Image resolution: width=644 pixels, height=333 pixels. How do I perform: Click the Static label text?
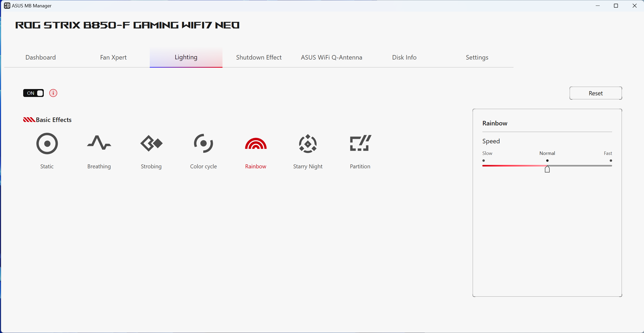[47, 166]
